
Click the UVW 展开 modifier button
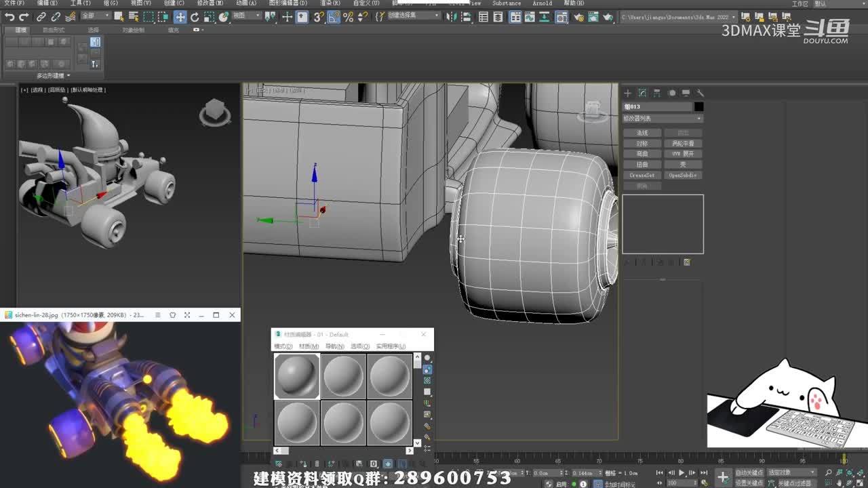click(x=683, y=154)
